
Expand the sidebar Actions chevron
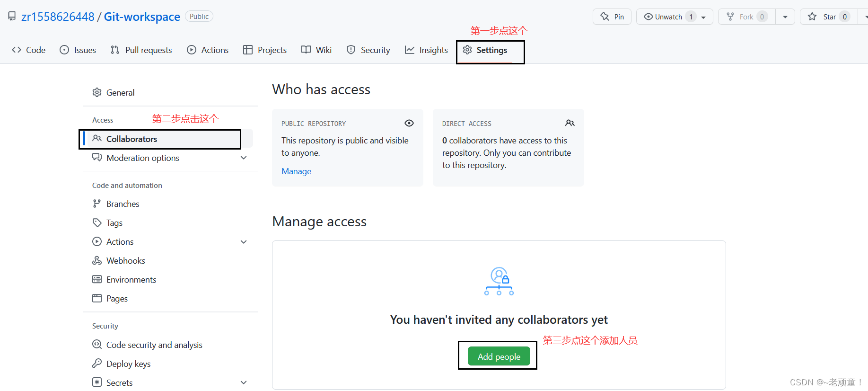244,241
